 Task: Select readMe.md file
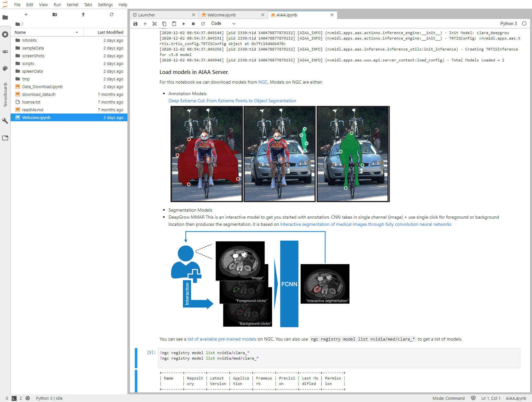69,110
